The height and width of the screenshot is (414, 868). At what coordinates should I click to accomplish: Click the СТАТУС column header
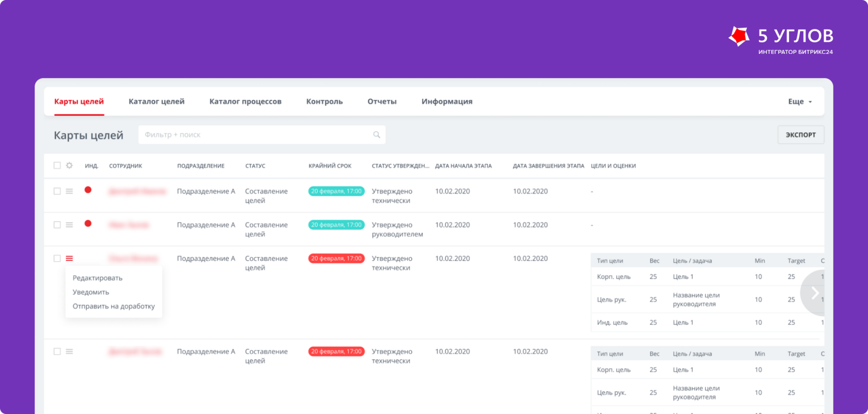(255, 166)
